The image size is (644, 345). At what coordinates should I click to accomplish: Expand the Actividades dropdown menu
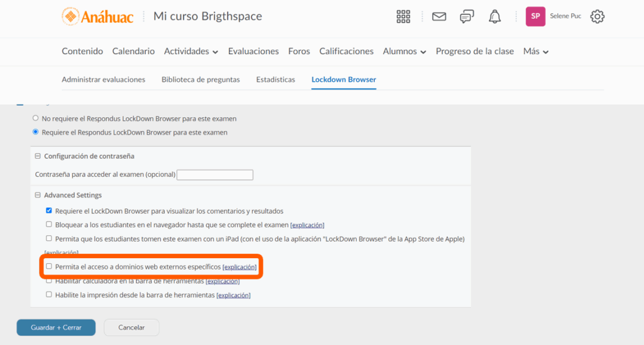coord(191,52)
